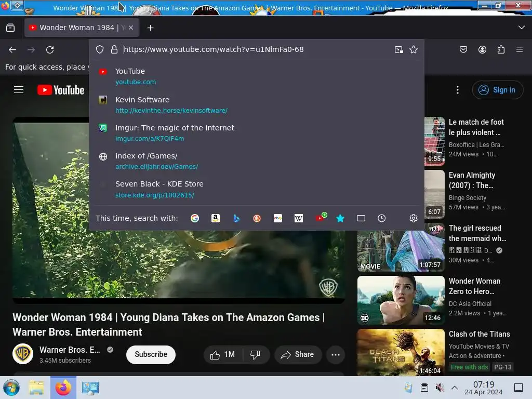Search with Google engine icon
The width and height of the screenshot is (532, 399).
(x=195, y=218)
